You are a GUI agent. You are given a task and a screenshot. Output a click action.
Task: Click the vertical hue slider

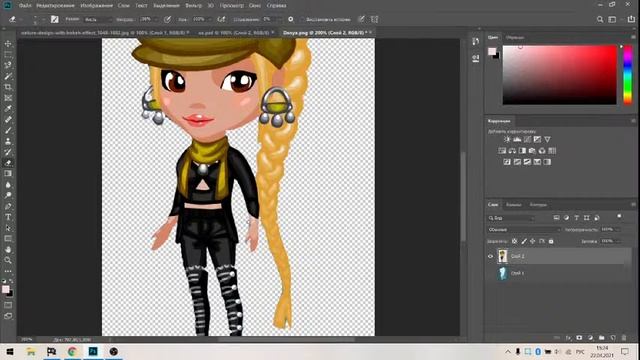[628, 75]
